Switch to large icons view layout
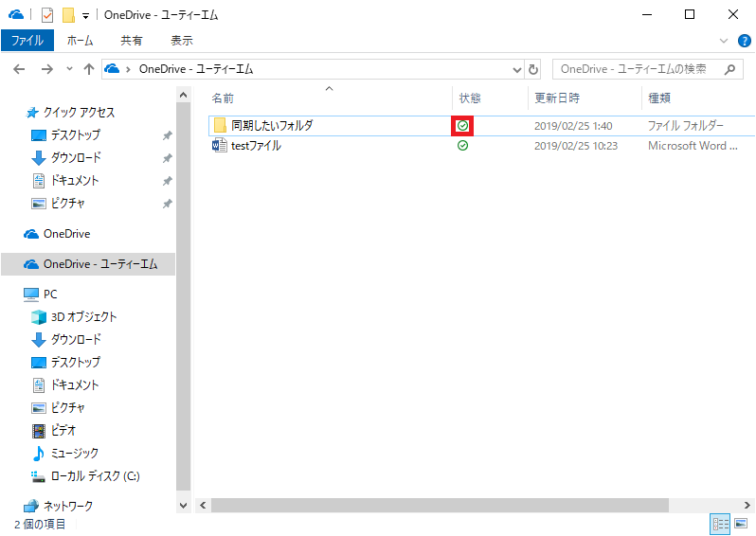Viewport: 756px width, 536px height. [741, 524]
